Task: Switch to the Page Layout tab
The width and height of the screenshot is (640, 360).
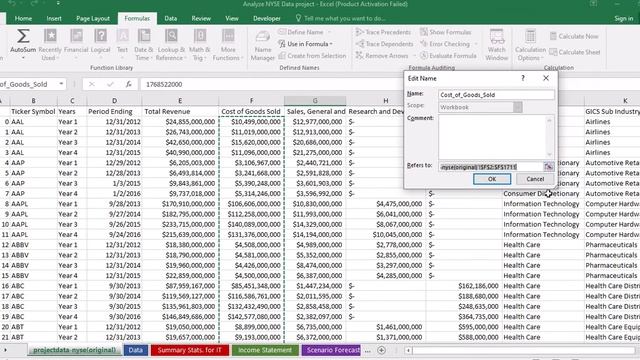Action: click(93, 18)
